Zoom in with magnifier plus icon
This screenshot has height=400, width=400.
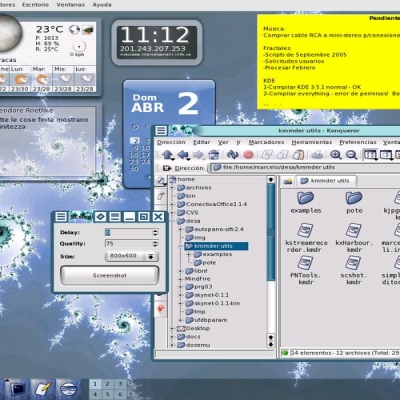point(336,155)
